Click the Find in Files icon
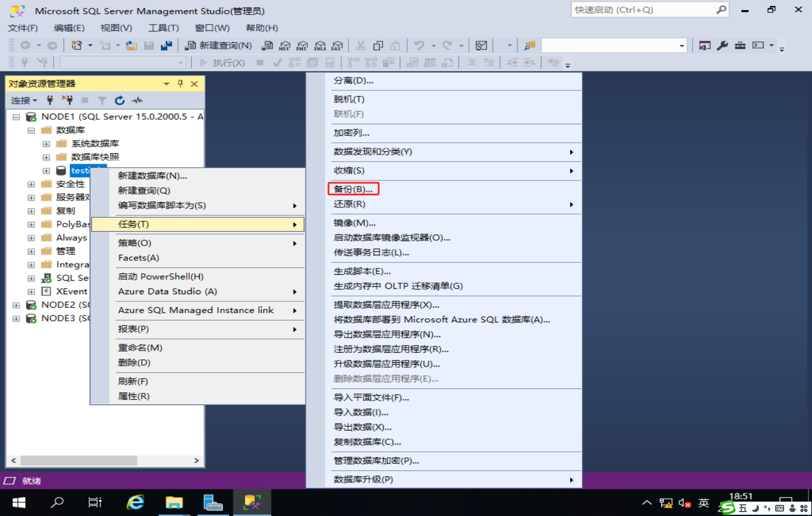812x516 pixels. pyautogui.click(x=530, y=46)
